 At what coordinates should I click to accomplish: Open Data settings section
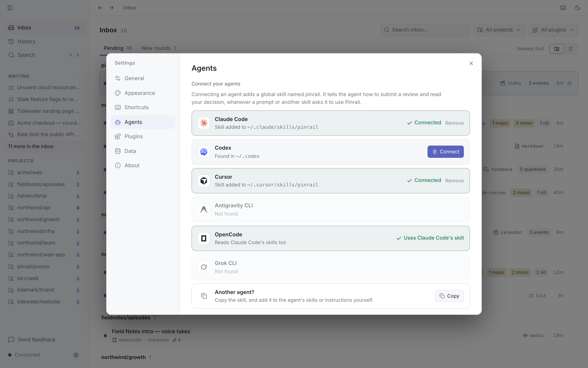coord(143,151)
